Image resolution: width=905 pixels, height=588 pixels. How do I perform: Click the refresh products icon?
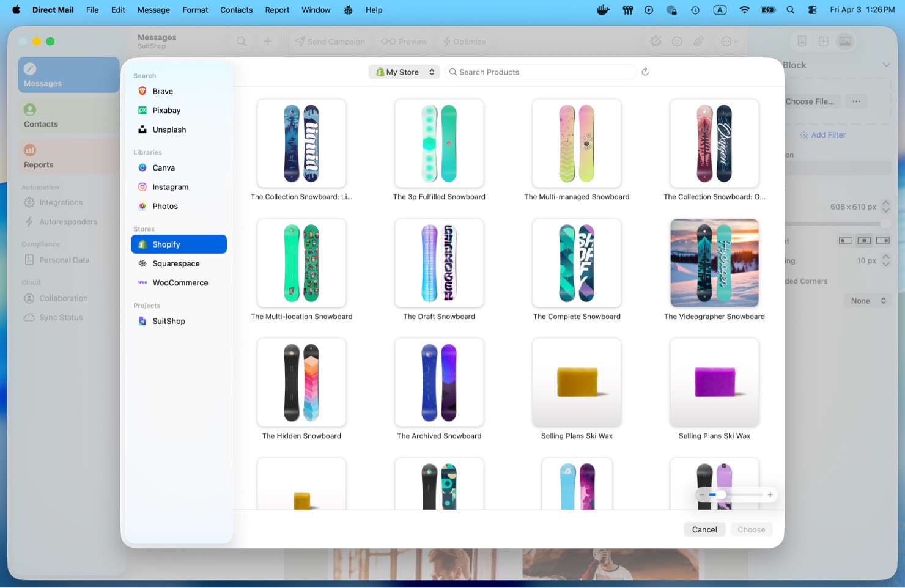tap(645, 72)
